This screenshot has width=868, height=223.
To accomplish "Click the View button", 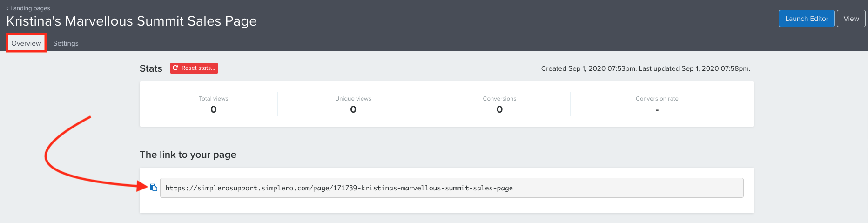I will [851, 19].
